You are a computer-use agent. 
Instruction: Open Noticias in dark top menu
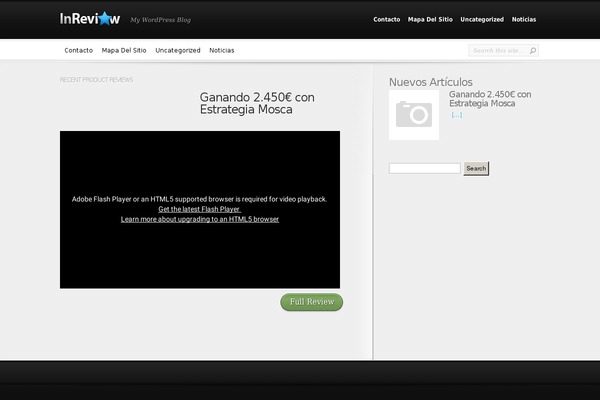pos(524,20)
